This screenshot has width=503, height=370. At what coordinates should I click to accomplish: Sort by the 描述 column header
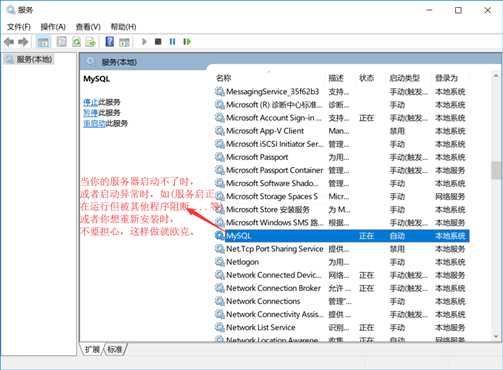pos(336,78)
